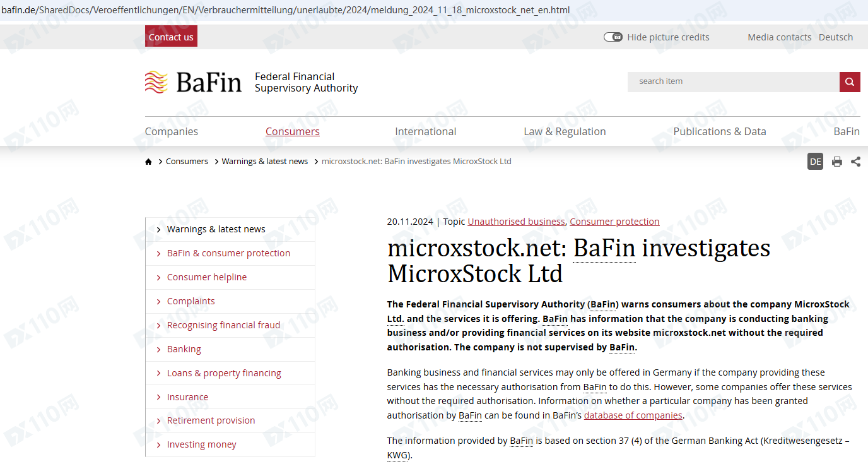Screen dimensions: 868x464
Task: Click the Unauthorised business topic link
Action: 516,222
